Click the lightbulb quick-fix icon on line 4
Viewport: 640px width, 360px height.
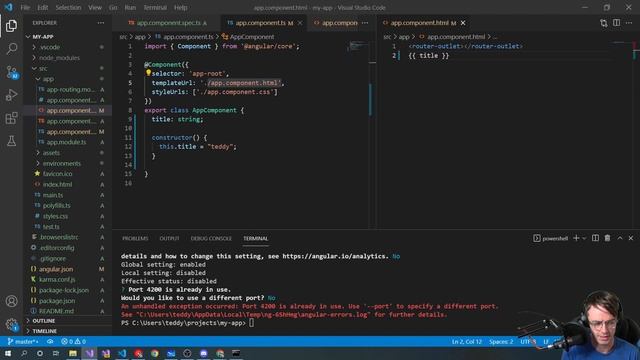[148, 73]
